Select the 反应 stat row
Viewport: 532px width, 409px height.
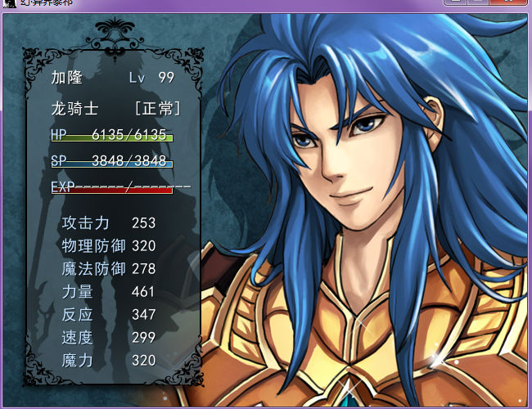point(109,314)
